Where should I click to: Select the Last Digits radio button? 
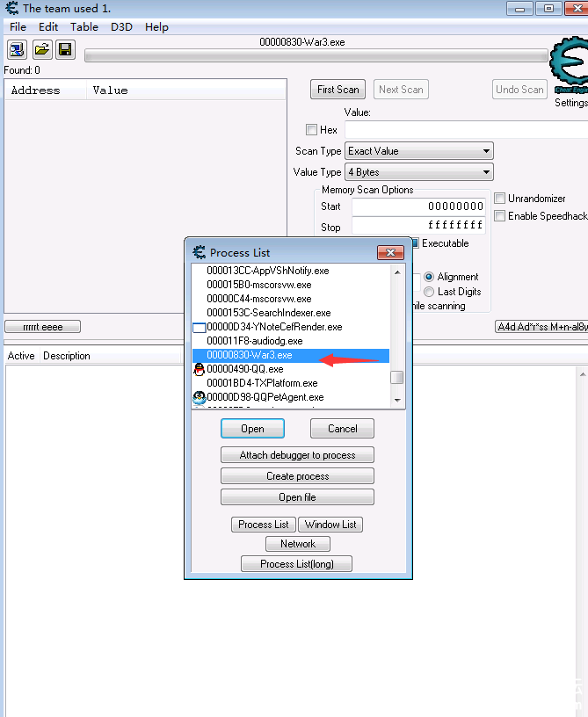click(429, 292)
